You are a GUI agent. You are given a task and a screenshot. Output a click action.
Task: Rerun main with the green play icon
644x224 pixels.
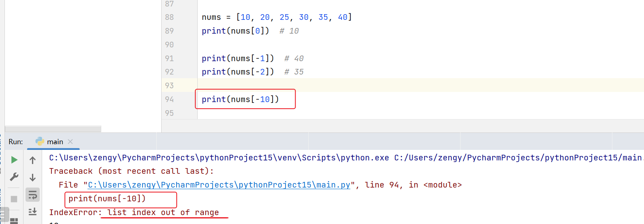click(14, 160)
